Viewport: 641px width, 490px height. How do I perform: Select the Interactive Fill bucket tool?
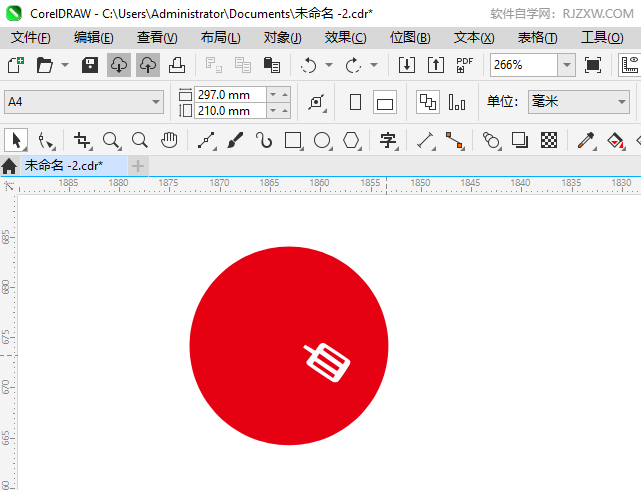[x=616, y=141]
